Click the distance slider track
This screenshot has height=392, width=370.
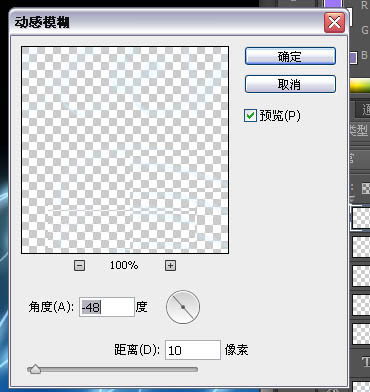click(x=113, y=369)
